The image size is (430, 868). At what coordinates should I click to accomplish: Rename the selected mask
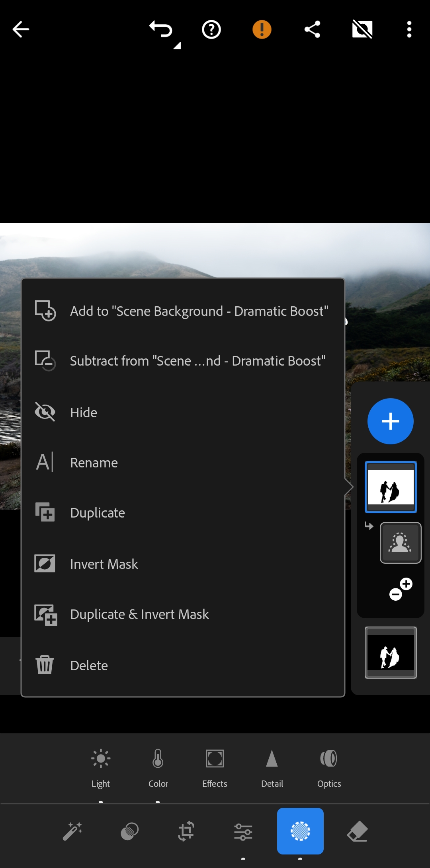point(94,463)
